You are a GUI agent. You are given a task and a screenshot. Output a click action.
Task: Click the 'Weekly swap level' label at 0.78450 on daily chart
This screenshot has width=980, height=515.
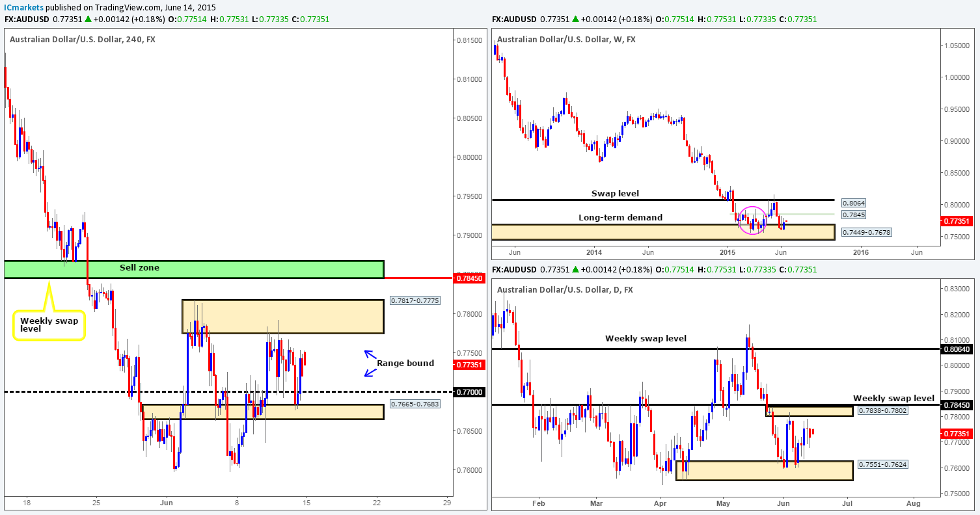click(893, 398)
